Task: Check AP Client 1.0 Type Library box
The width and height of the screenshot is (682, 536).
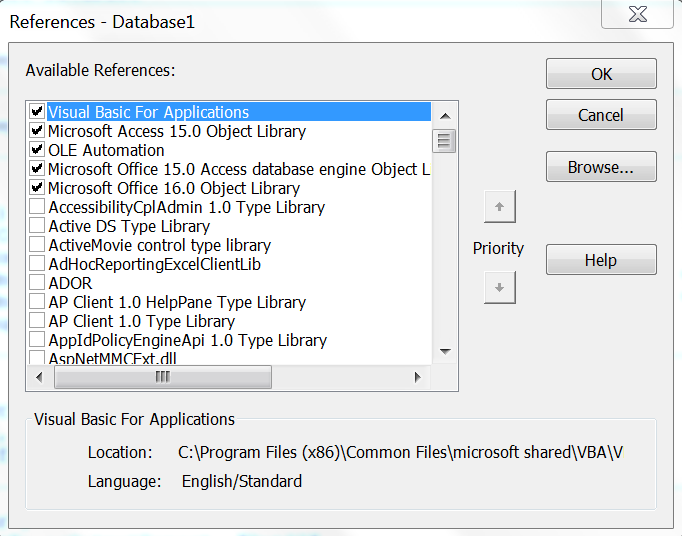Action: (x=37, y=321)
